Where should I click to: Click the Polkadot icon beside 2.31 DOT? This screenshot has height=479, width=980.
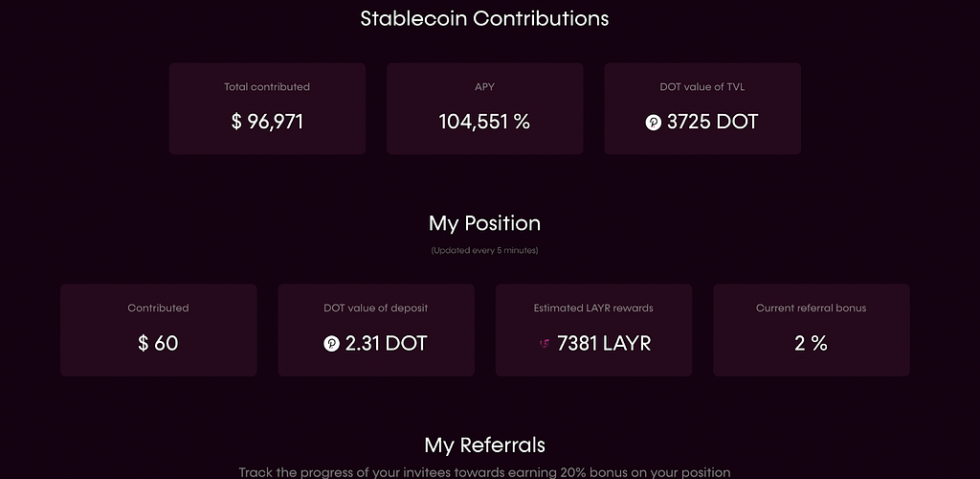pos(331,343)
